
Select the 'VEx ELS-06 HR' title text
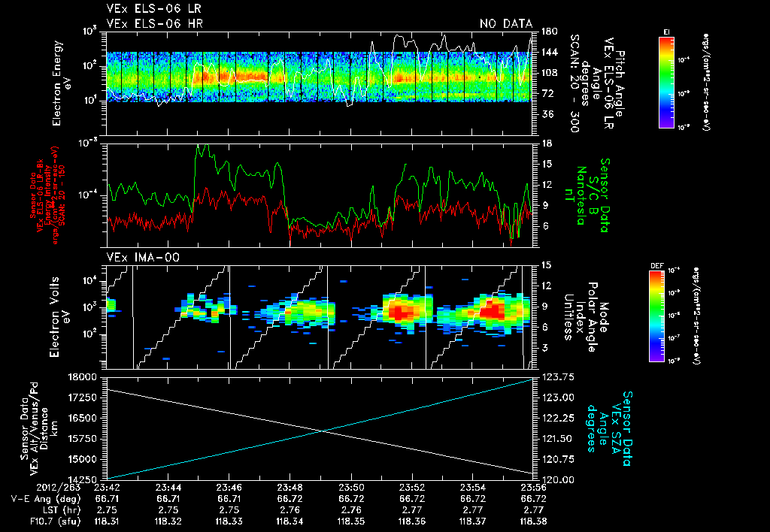pos(154,23)
